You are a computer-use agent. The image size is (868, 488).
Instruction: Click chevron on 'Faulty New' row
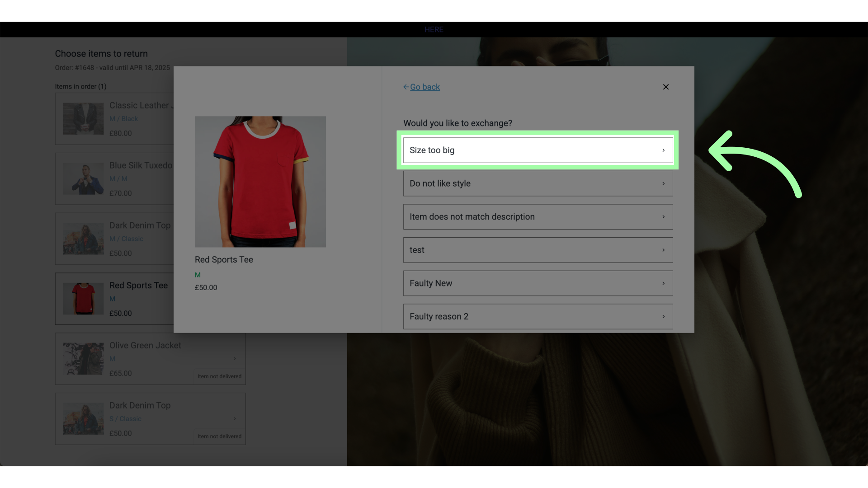pos(663,283)
